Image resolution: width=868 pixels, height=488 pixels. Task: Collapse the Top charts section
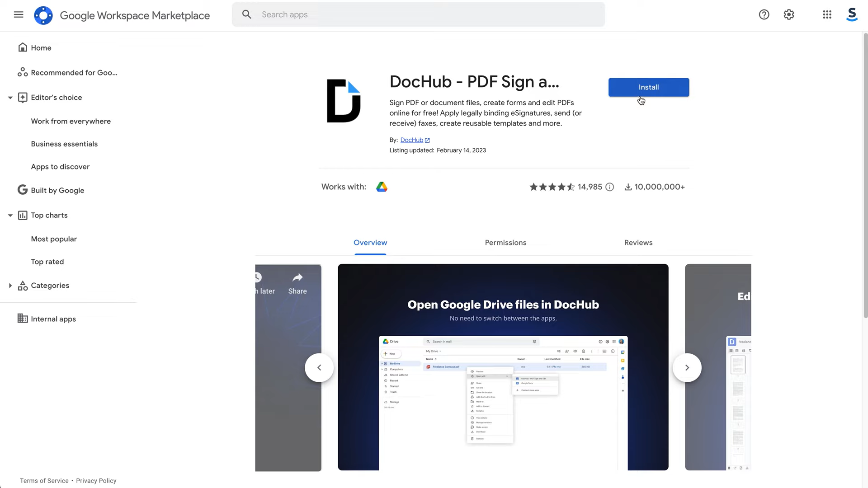pos(10,216)
